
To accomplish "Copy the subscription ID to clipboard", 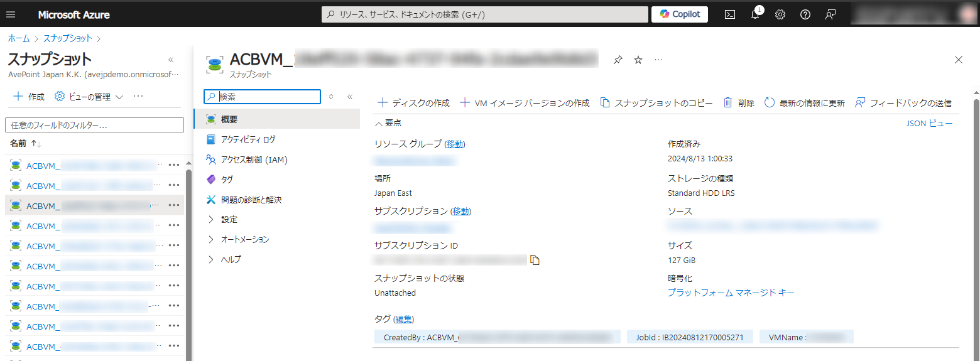I will (x=535, y=260).
